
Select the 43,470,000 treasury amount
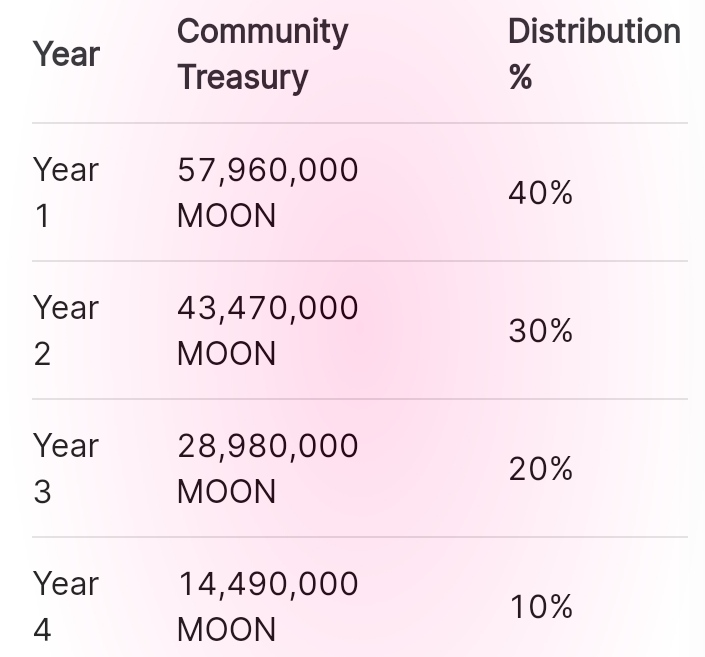click(x=268, y=308)
